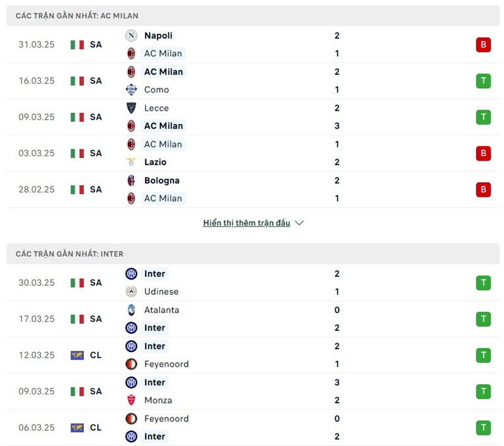The height and width of the screenshot is (446, 504).
Task: Open the Feyenoord match on 12.03.25
Action: [166, 364]
